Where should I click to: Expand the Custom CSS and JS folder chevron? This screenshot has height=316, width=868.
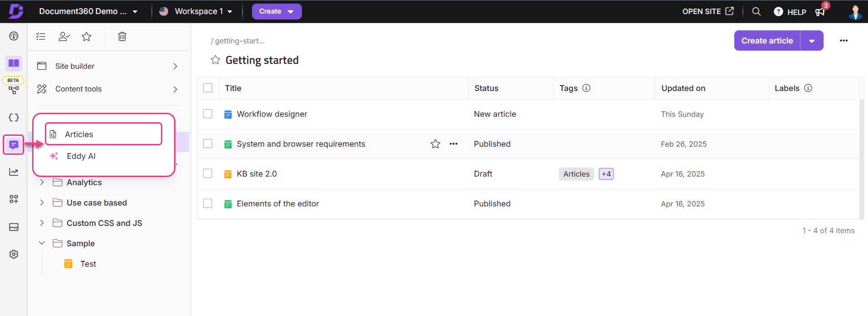tap(42, 223)
